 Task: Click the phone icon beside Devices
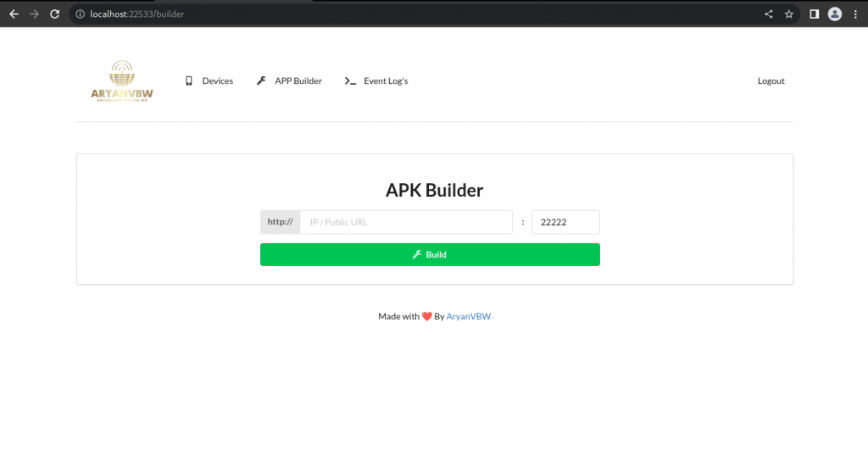pos(189,81)
